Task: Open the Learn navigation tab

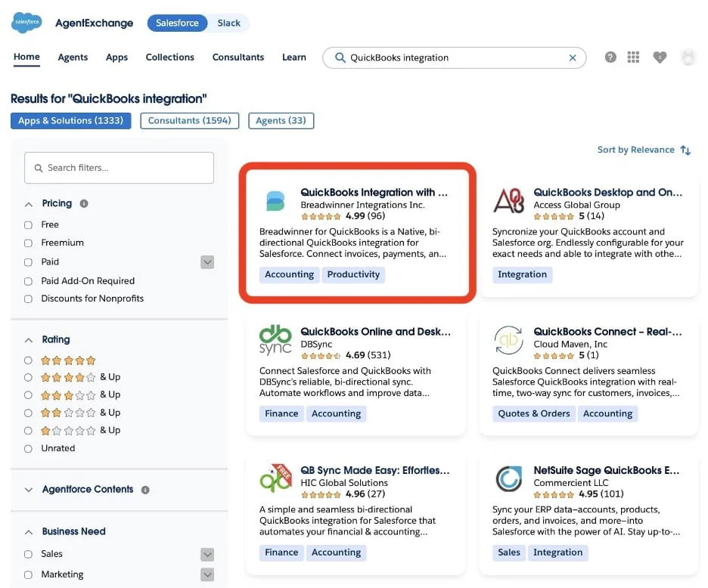Action: click(x=294, y=57)
